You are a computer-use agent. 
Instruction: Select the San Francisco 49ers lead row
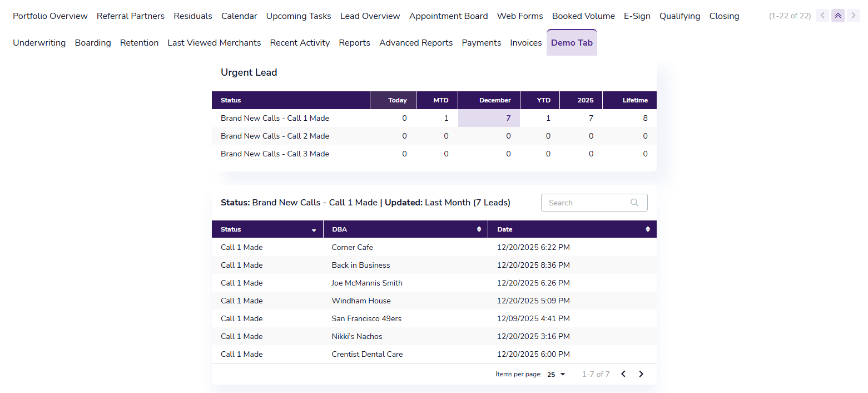[366, 318]
